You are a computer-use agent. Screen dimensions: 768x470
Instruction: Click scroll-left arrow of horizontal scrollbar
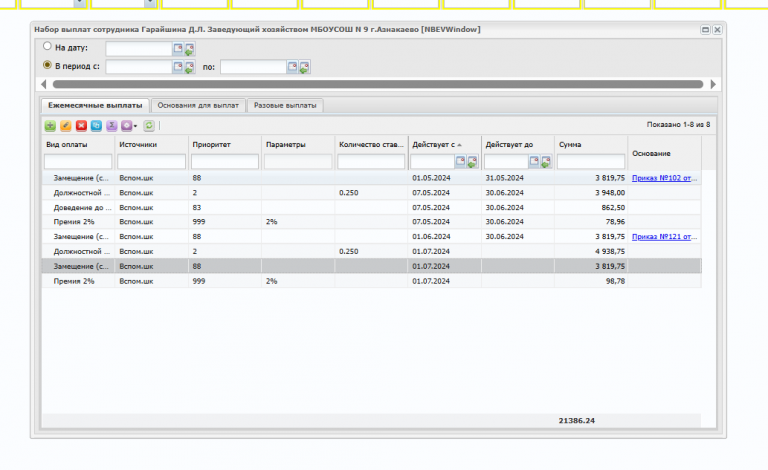pyautogui.click(x=44, y=84)
